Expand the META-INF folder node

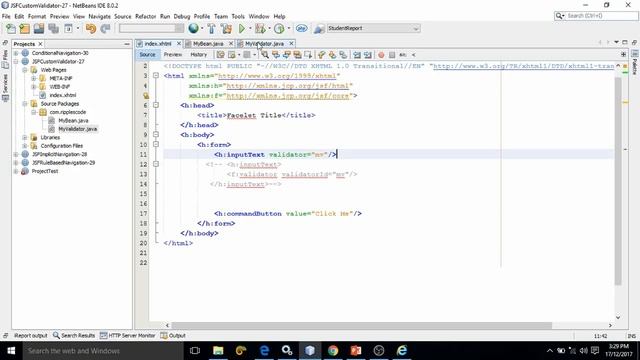[33, 78]
